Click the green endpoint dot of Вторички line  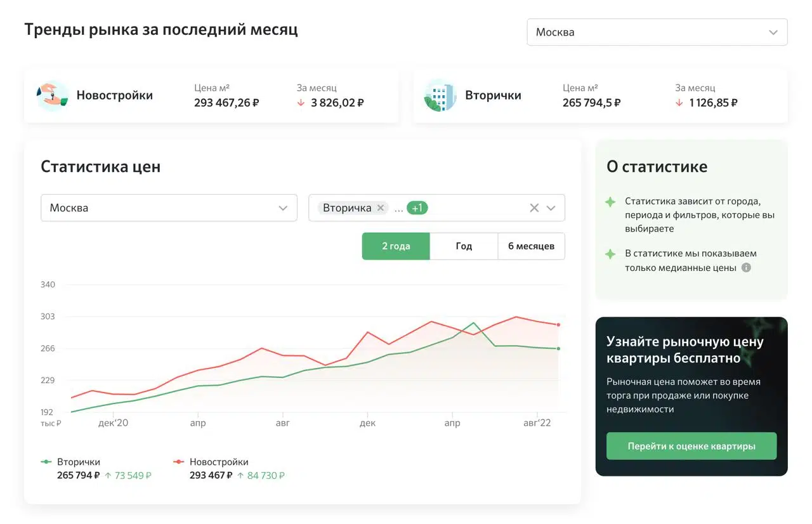click(x=558, y=348)
